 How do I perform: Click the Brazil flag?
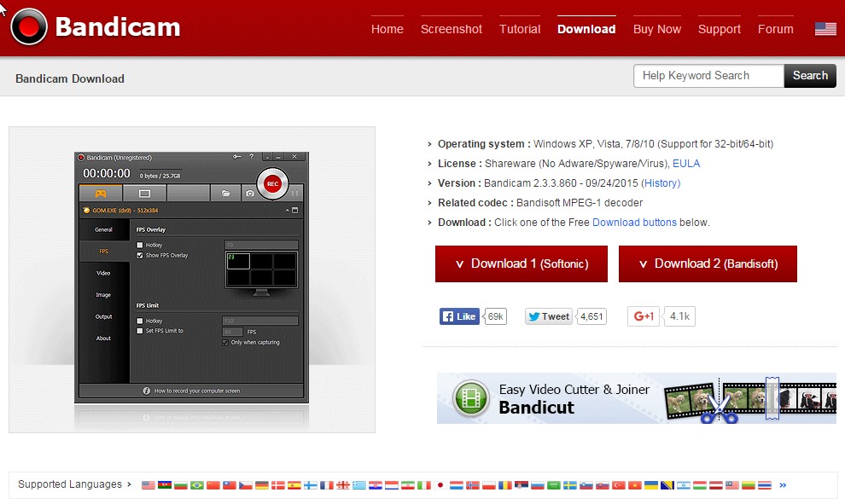click(196, 485)
